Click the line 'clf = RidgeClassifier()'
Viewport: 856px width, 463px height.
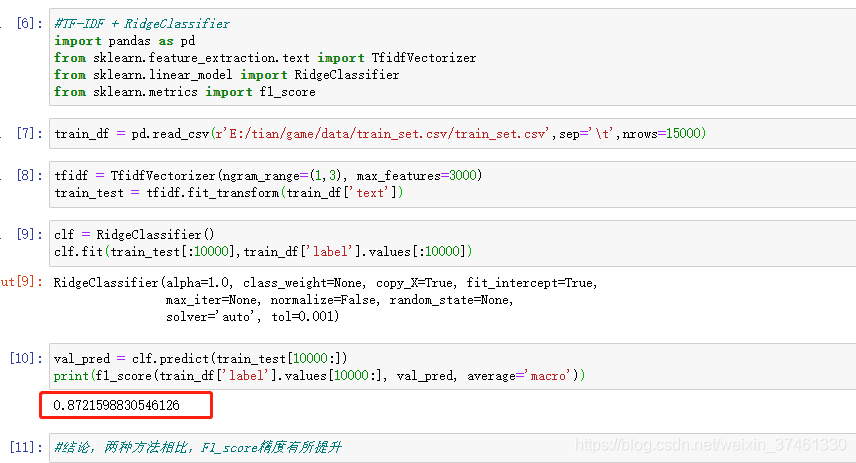tap(134, 234)
